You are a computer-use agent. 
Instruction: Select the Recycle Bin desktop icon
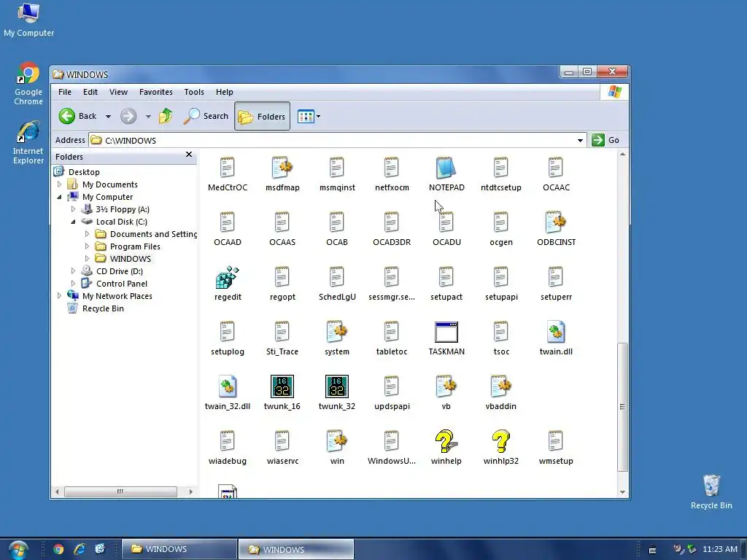tap(711, 492)
